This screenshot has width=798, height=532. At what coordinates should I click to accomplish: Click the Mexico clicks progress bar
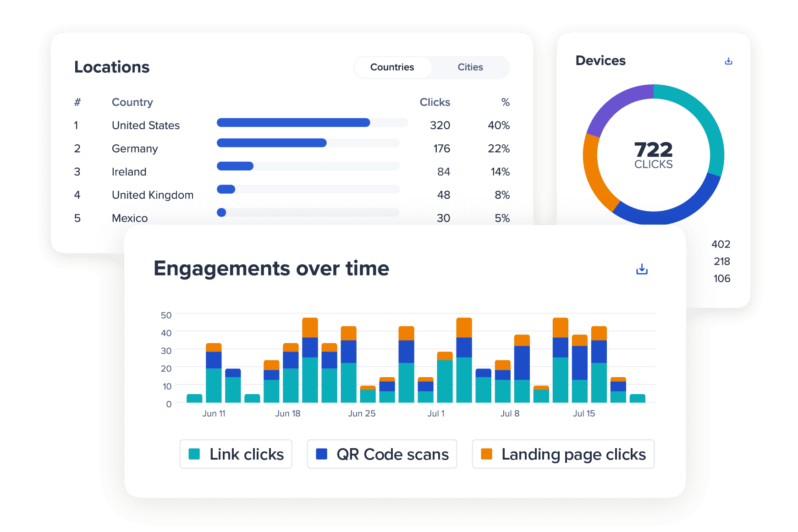(x=308, y=212)
